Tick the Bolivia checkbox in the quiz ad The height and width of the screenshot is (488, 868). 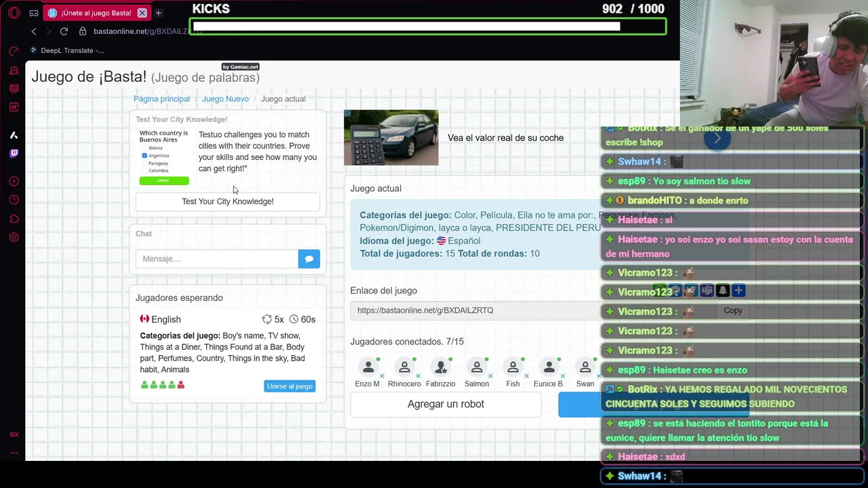pyautogui.click(x=144, y=148)
